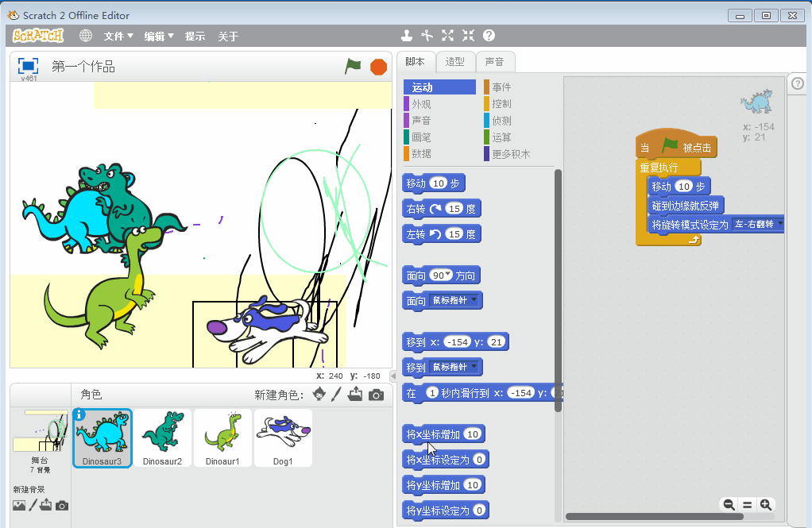Click the red stop sign button
The image size is (812, 528).
tap(378, 67)
